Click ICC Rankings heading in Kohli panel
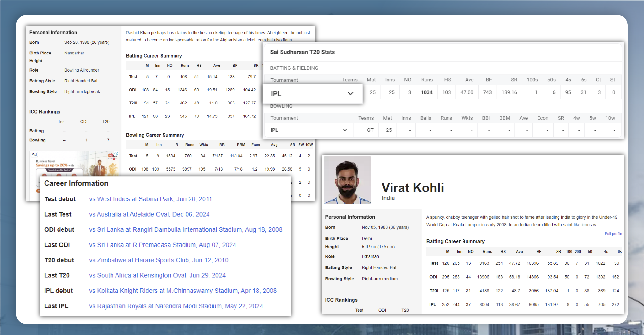This screenshot has width=644, height=335. coord(341,300)
